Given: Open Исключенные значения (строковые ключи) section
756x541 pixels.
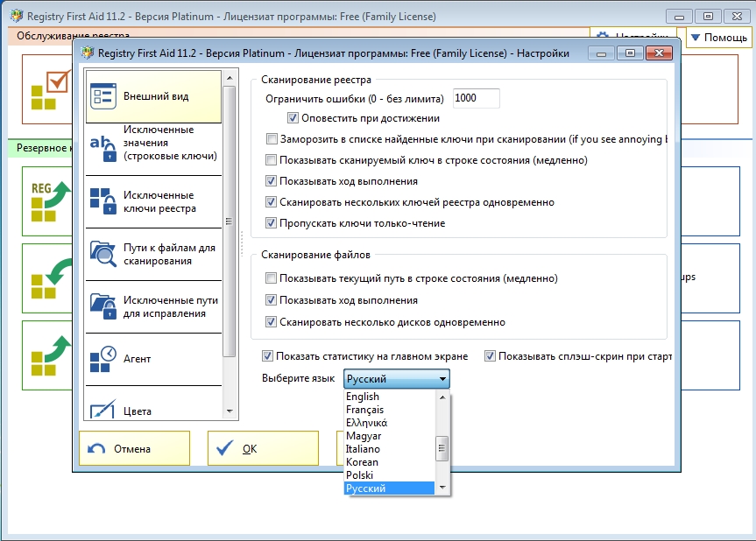Looking at the screenshot, I should 154,149.
